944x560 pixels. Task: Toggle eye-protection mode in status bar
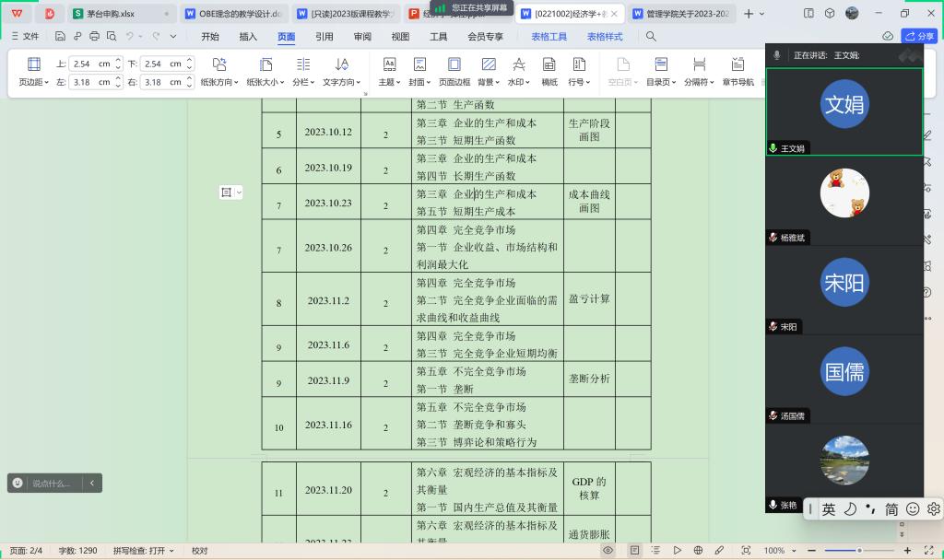point(608,551)
